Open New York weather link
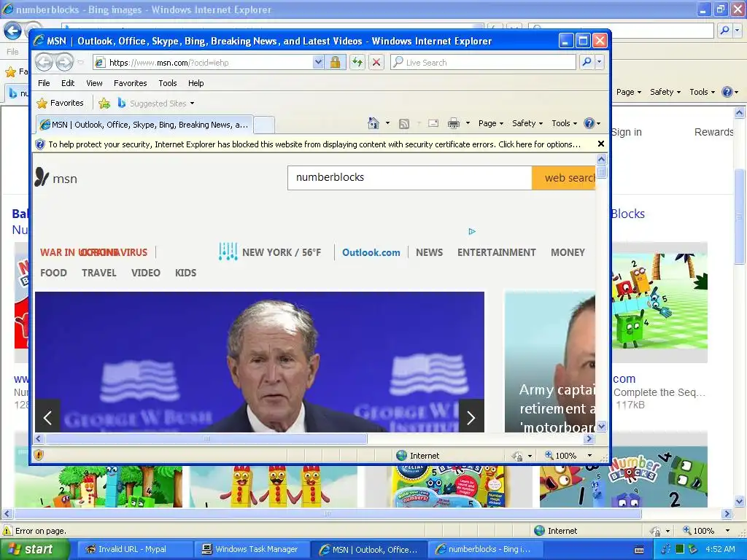 click(x=270, y=252)
